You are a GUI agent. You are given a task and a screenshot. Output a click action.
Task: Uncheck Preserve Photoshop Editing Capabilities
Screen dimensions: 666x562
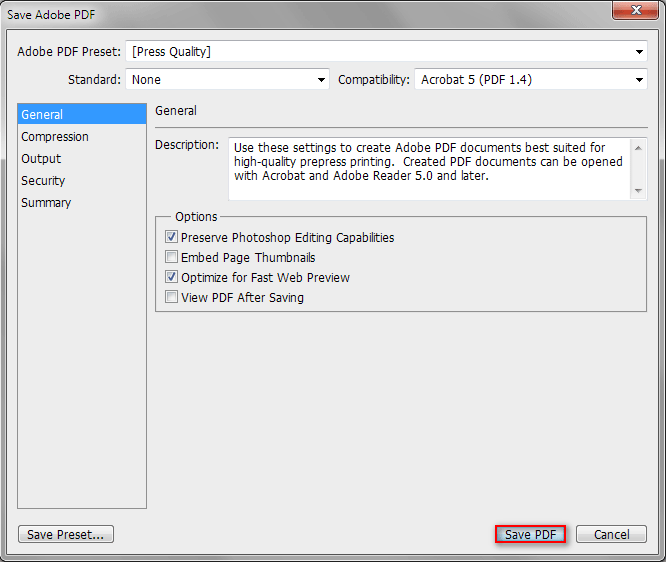(172, 237)
